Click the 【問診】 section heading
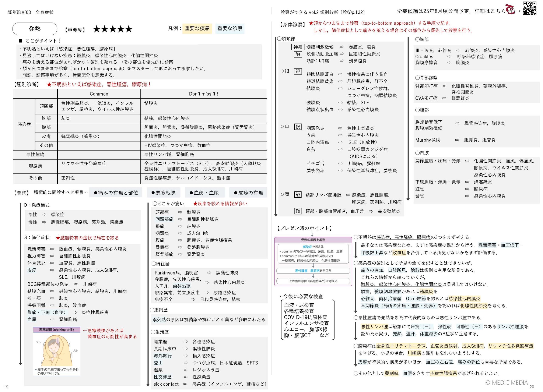This screenshot has width=543, height=392. click(21, 193)
